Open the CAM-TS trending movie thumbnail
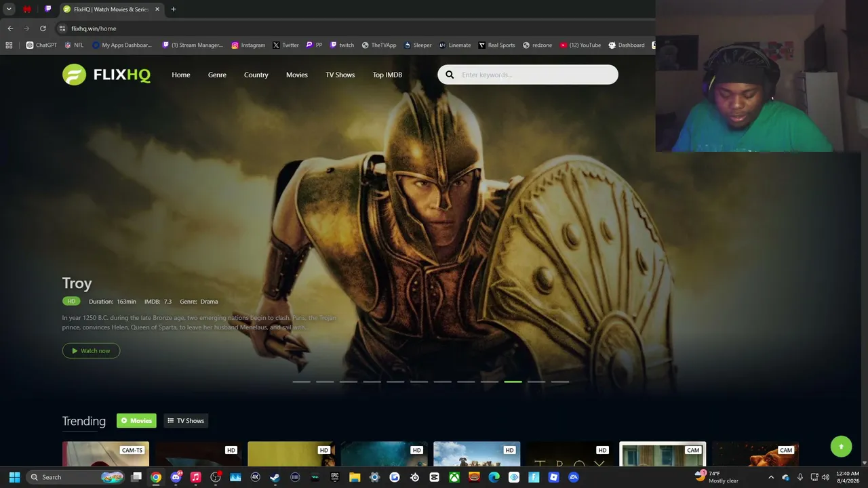This screenshot has width=868, height=488. coord(105,454)
